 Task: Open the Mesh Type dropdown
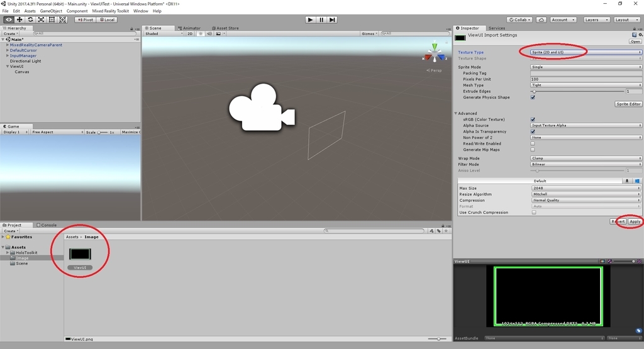586,85
